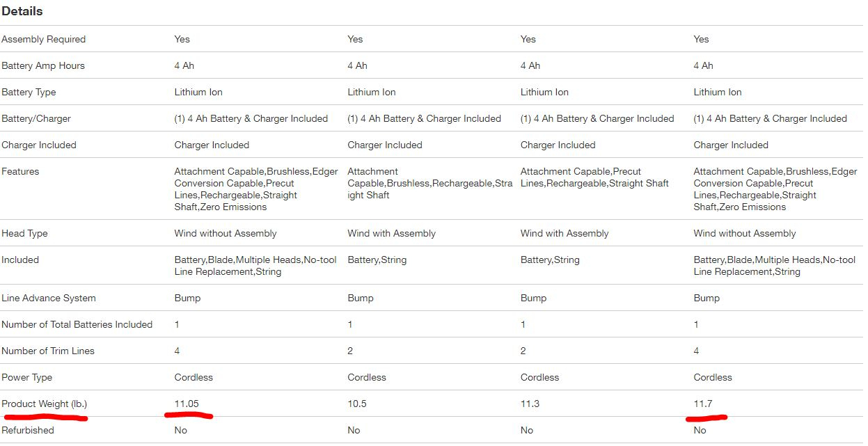Select the 11.05 product weight value
The height and width of the screenshot is (446, 868).
tap(187, 404)
